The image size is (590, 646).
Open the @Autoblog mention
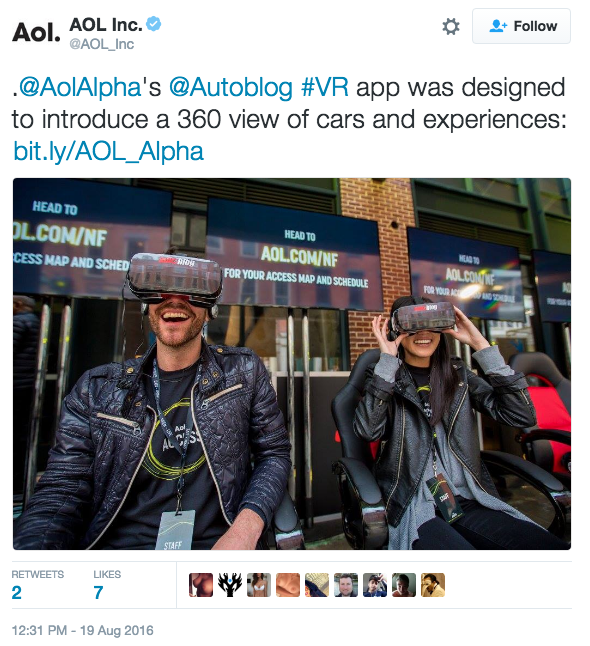pos(231,88)
